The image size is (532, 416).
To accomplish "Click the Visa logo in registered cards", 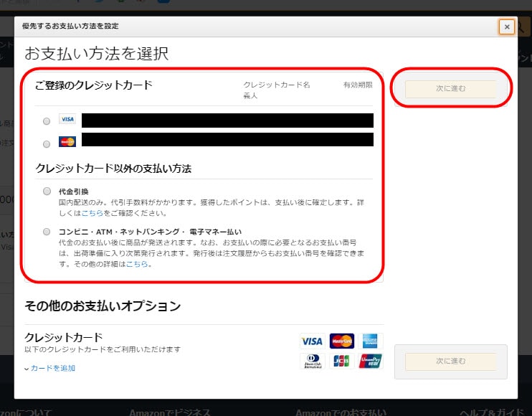I will coord(67,119).
